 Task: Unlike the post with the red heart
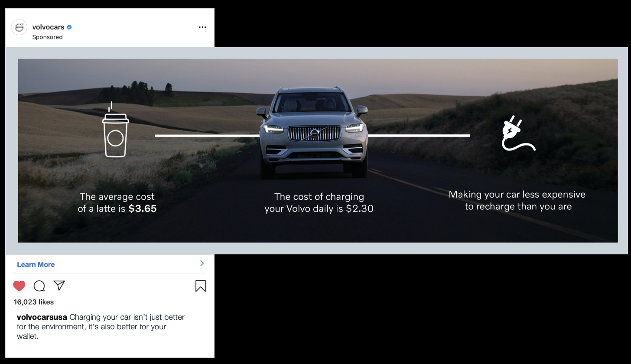tap(19, 286)
